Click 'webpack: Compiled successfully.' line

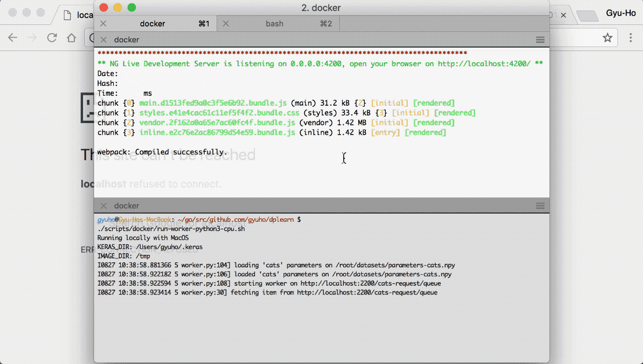coord(163,152)
